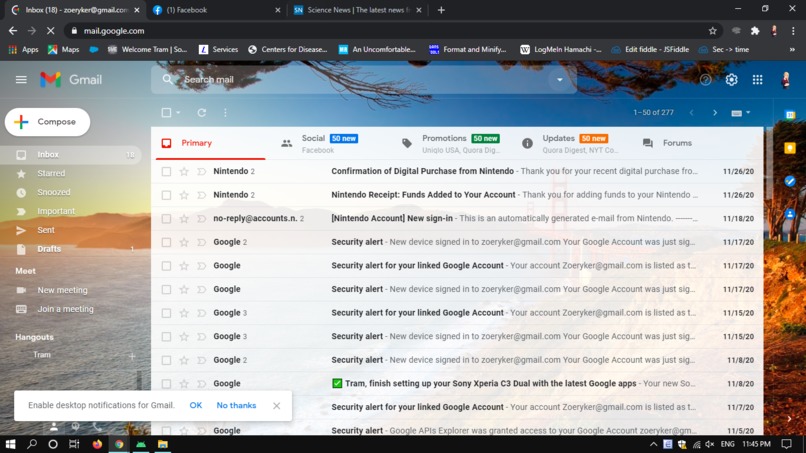Open Google account profile picture
The width and height of the screenshot is (806, 453).
tap(785, 80)
